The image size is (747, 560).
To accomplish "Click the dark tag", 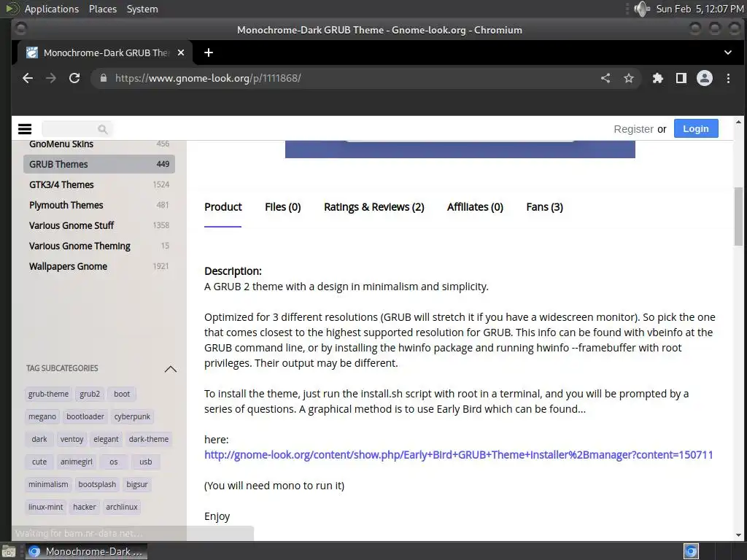I will (39, 439).
